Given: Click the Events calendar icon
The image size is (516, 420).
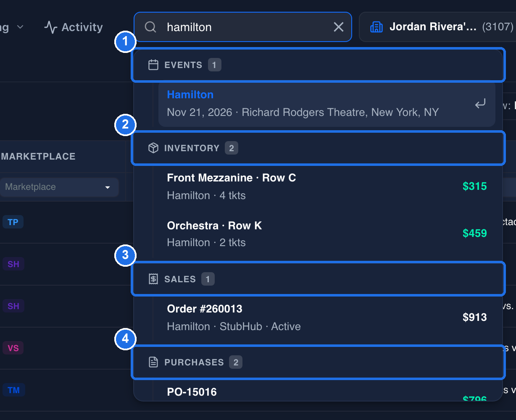Looking at the screenshot, I should click(153, 65).
